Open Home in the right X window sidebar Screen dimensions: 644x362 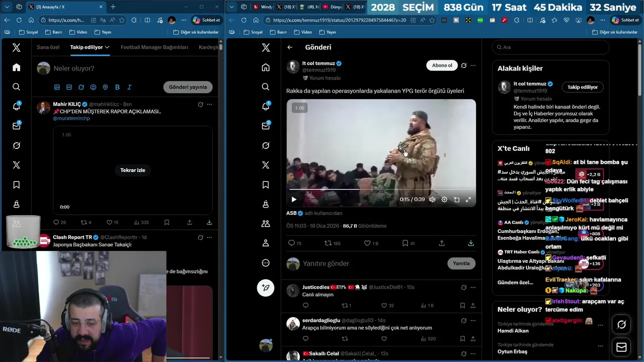click(x=266, y=67)
